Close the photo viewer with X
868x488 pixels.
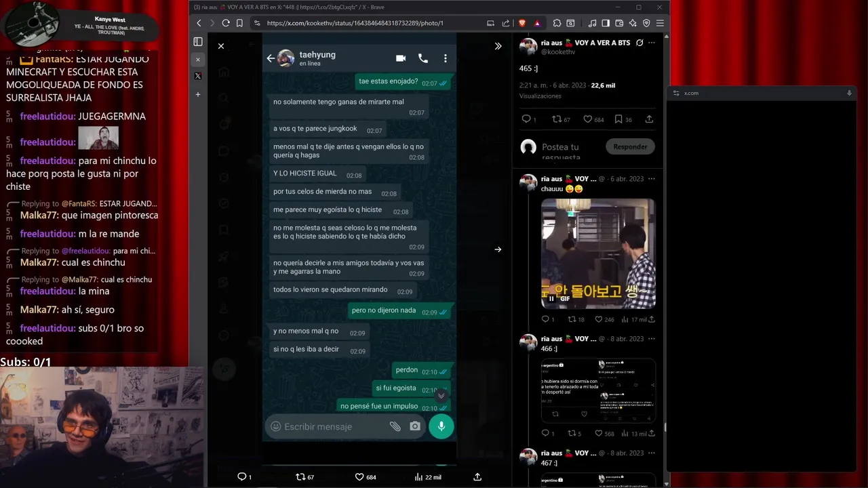coord(221,46)
